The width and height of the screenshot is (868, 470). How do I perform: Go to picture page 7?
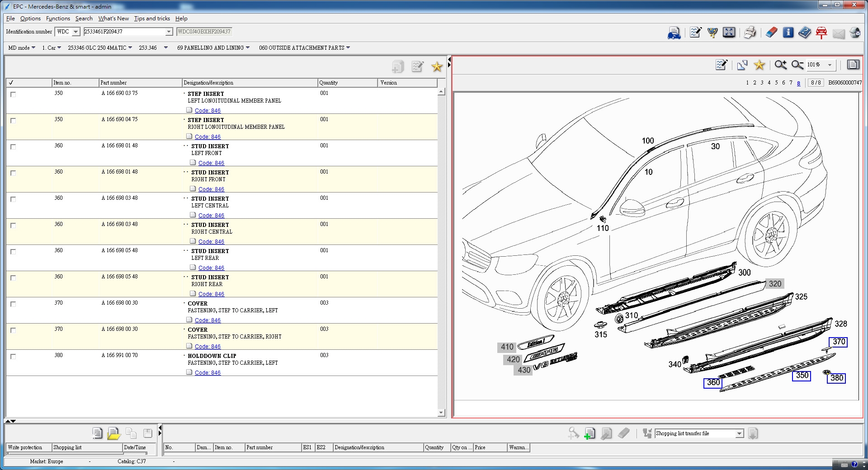[x=791, y=83]
